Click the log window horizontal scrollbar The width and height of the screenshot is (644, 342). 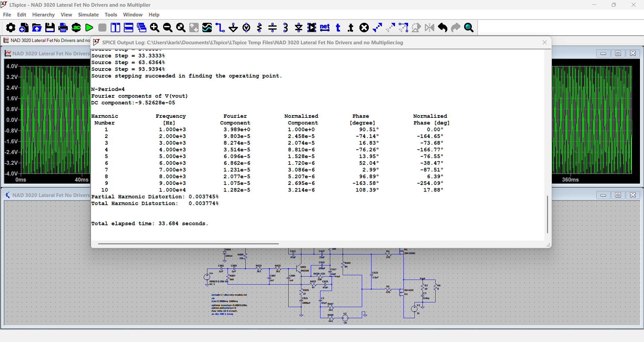point(188,244)
